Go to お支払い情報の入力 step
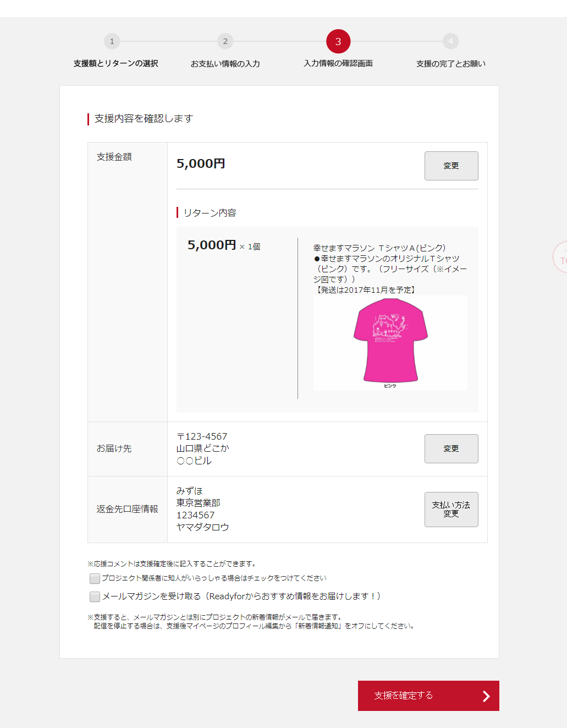567x728 pixels. click(225, 64)
